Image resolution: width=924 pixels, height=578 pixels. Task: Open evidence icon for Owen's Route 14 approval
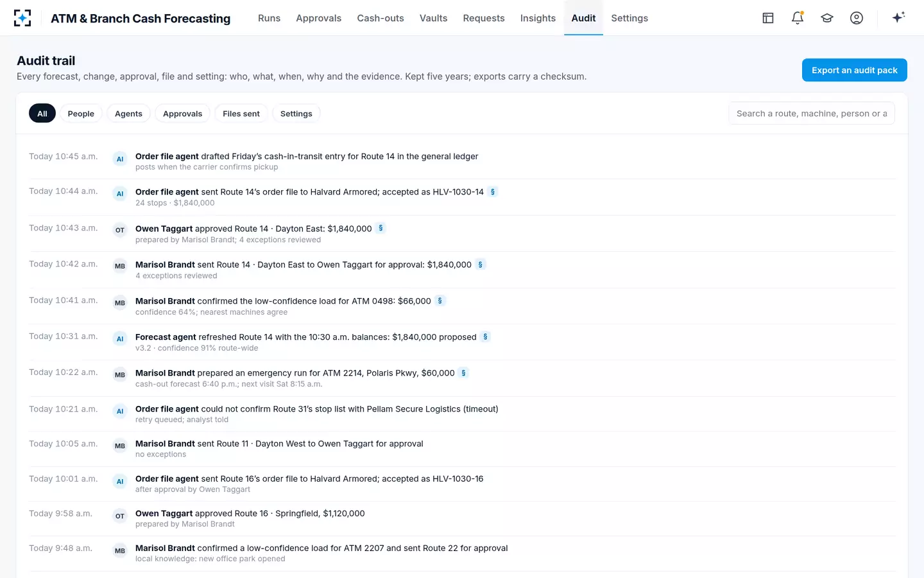coord(381,228)
